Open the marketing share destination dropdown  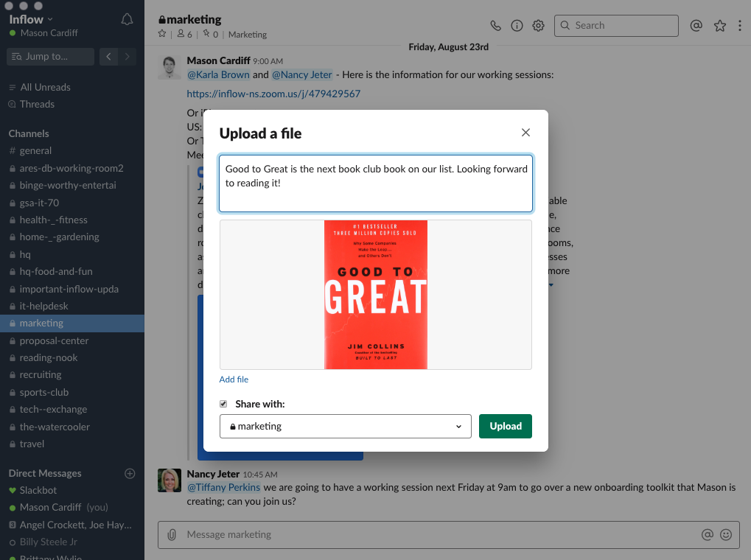point(346,427)
